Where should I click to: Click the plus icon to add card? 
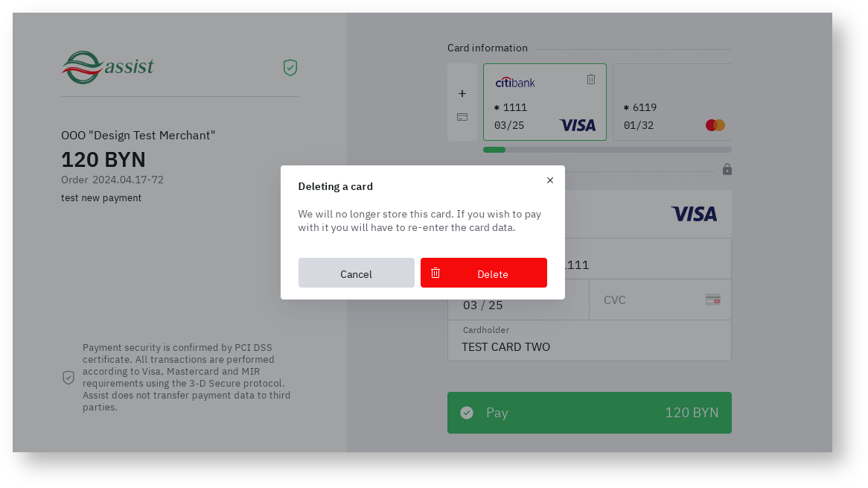[x=462, y=94]
